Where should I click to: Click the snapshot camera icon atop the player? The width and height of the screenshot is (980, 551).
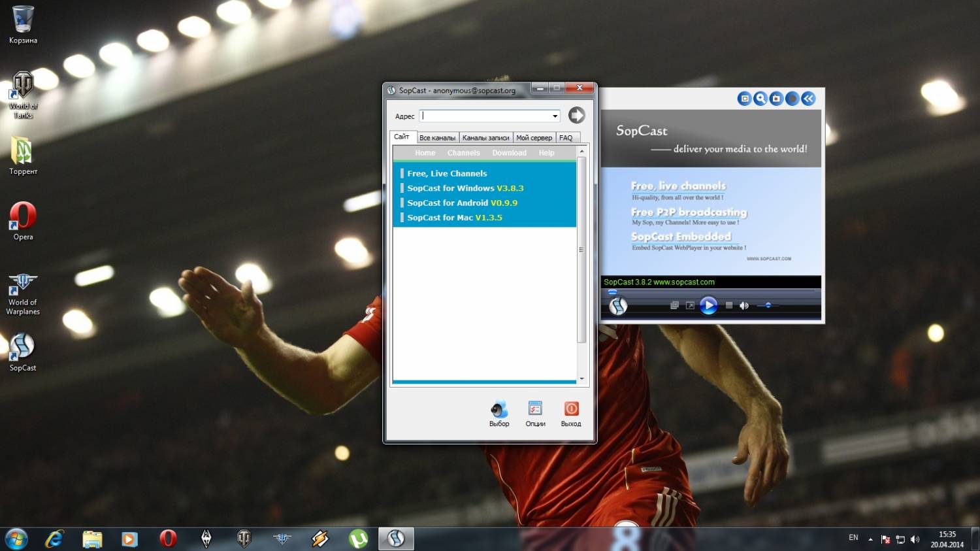coord(776,99)
